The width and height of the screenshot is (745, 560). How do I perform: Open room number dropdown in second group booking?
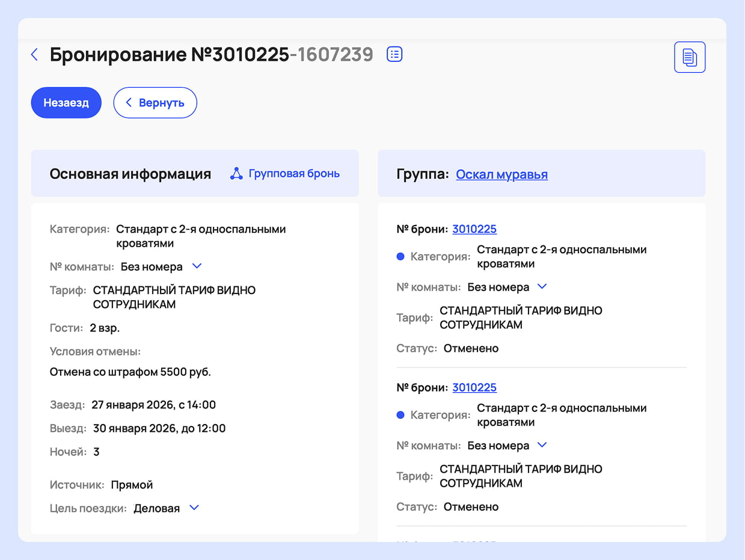pos(542,445)
